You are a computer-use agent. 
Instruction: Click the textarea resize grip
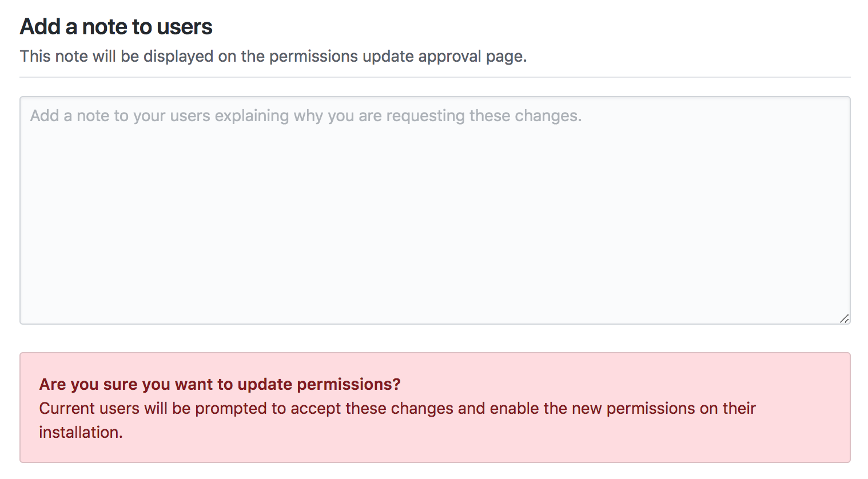point(845,319)
